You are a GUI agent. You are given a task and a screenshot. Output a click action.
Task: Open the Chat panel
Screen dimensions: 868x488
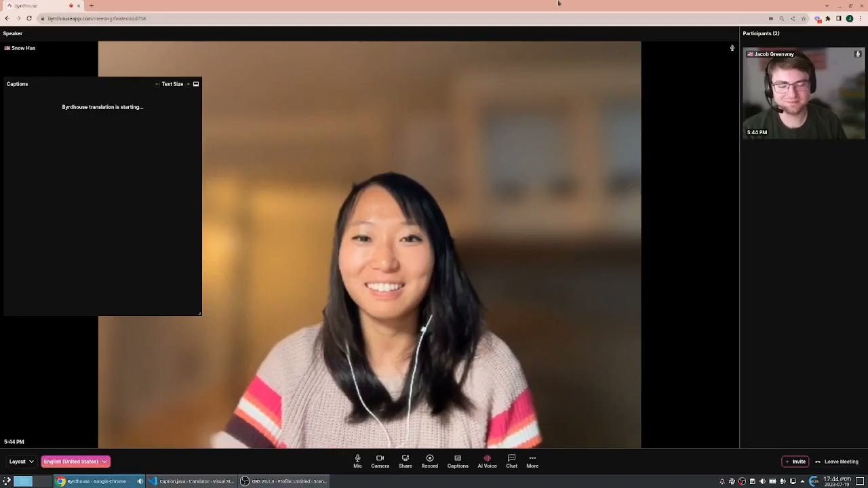click(511, 462)
